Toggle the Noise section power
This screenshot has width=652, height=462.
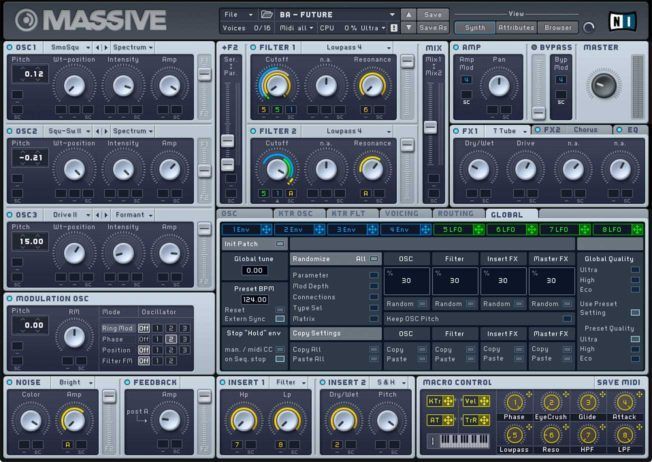[x=10, y=382]
